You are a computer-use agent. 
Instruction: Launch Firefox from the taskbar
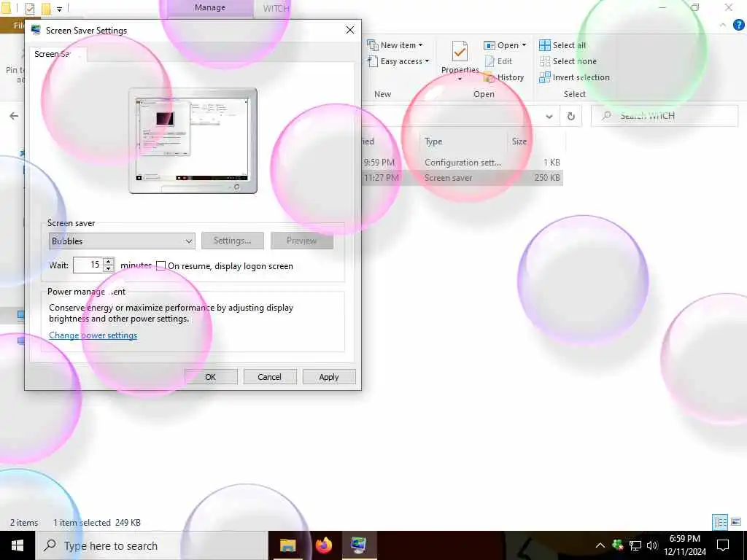point(323,545)
